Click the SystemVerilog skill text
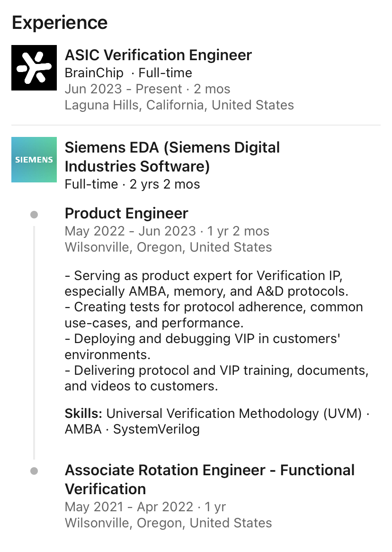The width and height of the screenshot is (392, 552). (156, 429)
